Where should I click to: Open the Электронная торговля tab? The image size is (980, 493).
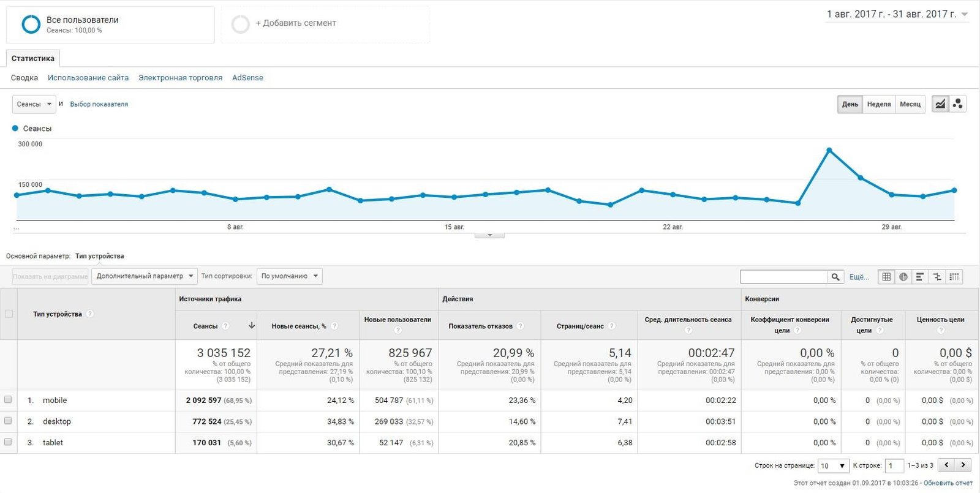point(180,78)
